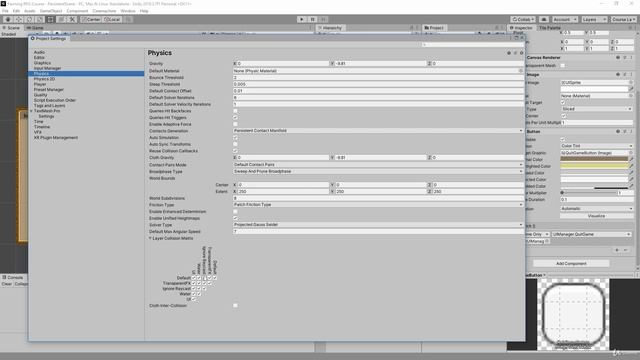
Task: Click the Visualize button
Action: coord(597,216)
